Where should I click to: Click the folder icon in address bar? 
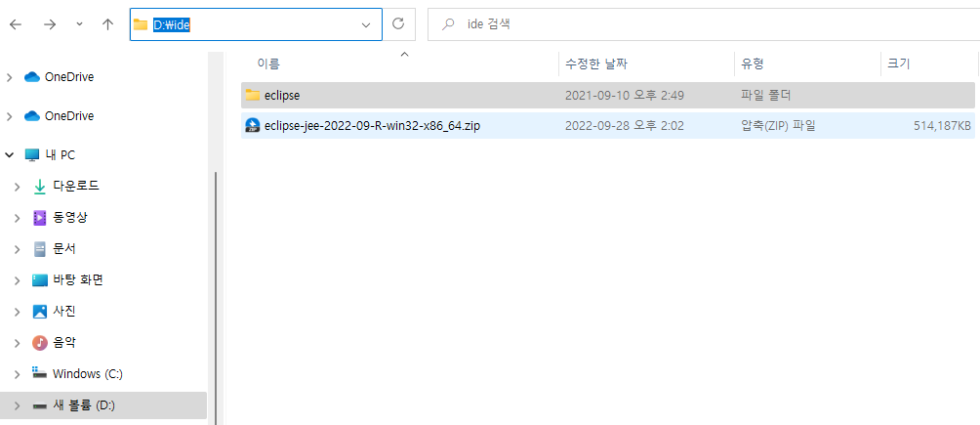[x=141, y=24]
